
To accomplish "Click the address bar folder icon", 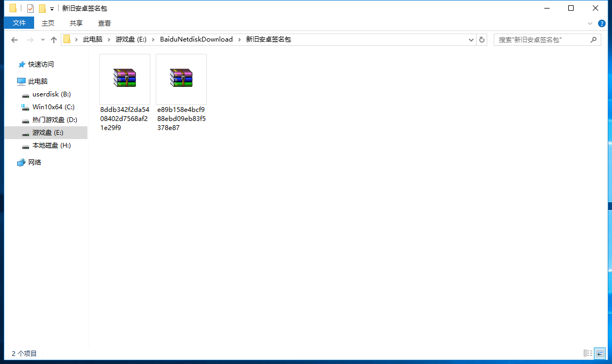I will pos(67,39).
